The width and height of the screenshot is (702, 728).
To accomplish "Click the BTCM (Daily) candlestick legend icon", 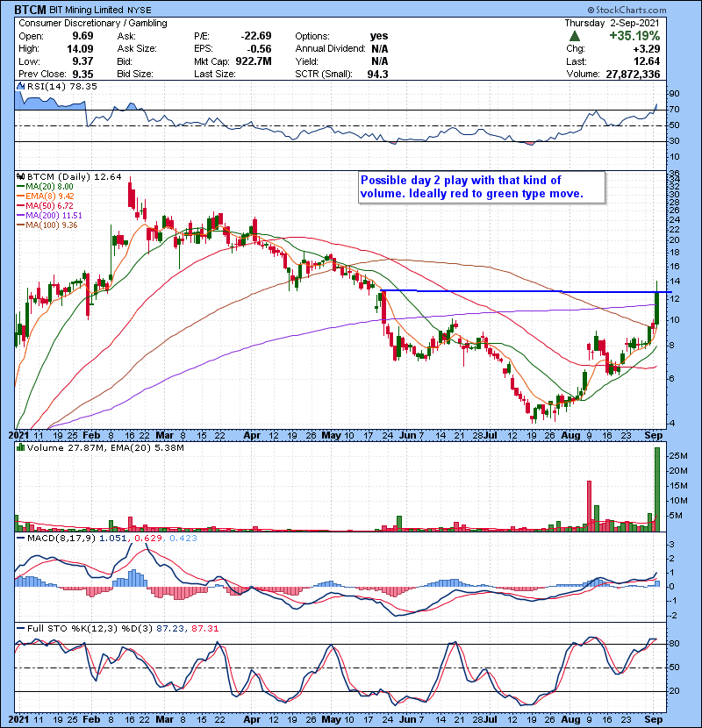I will (20, 177).
